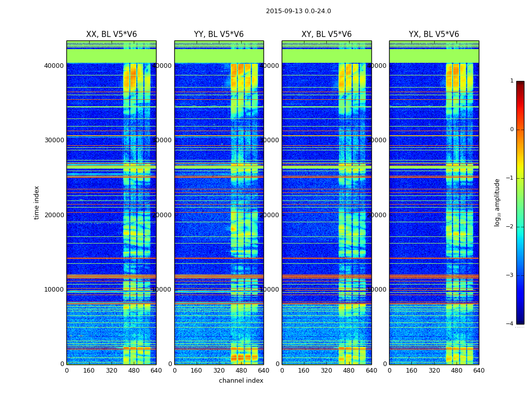
Task: Click the wide green top band in the YY panel
Action: [x=218, y=56]
